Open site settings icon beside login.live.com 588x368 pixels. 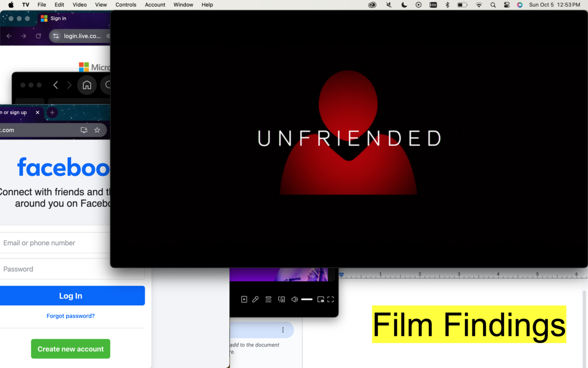56,36
